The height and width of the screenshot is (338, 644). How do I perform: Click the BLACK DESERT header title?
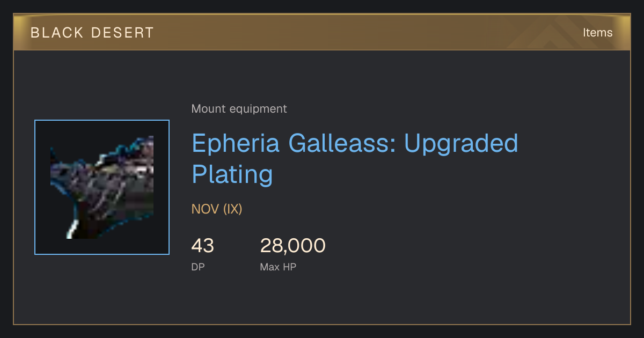click(92, 33)
